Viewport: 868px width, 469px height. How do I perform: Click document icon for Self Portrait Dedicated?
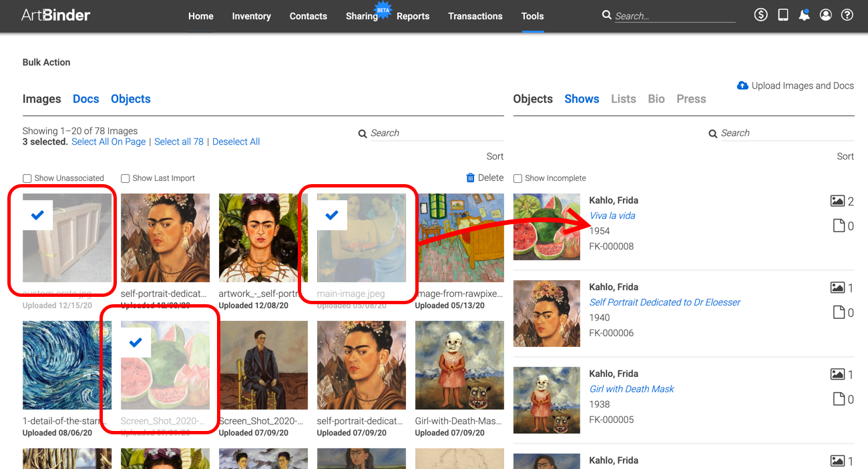click(x=839, y=312)
